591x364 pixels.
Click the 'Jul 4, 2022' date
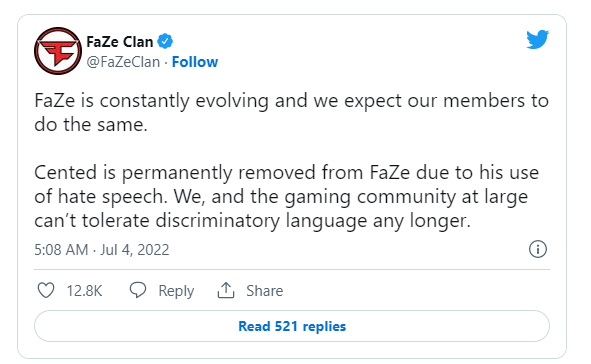coord(135,250)
